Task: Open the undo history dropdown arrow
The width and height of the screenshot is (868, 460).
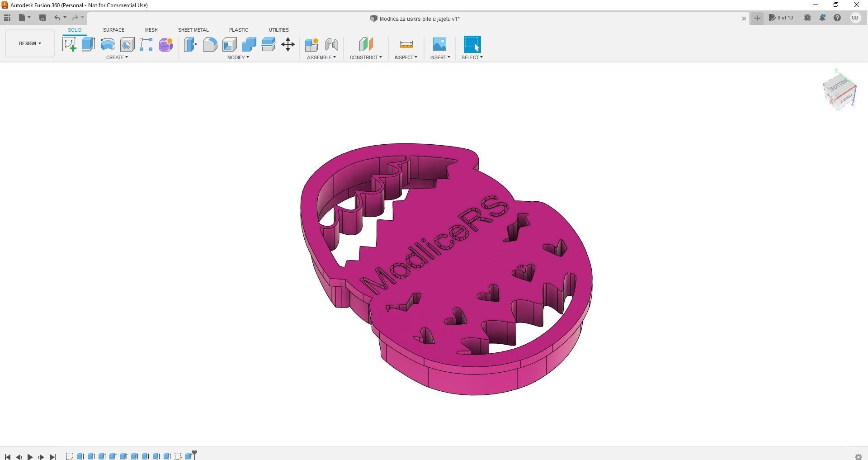Action: pyautogui.click(x=65, y=18)
